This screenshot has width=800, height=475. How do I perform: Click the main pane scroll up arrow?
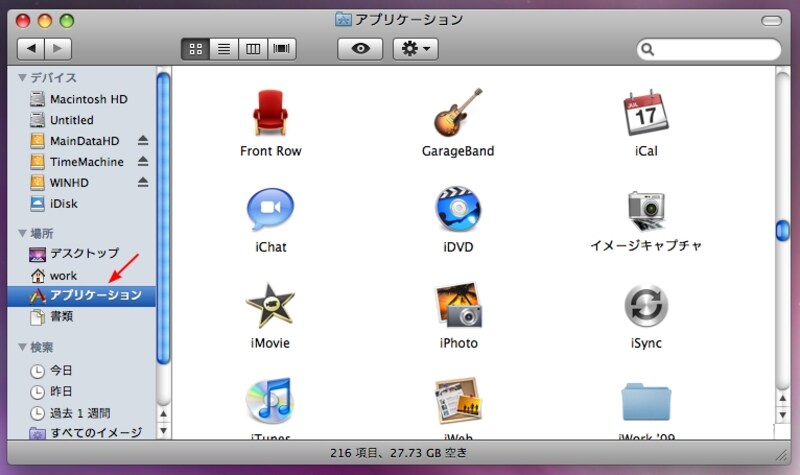[782, 398]
